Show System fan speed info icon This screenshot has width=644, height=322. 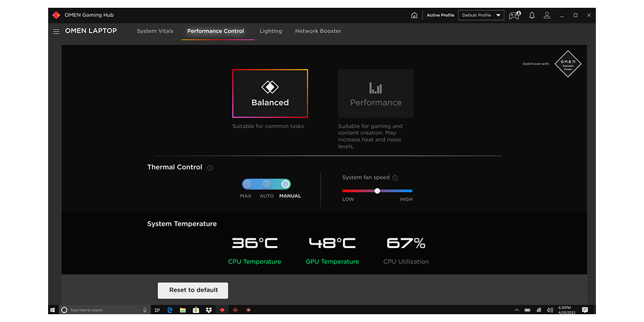[395, 178]
